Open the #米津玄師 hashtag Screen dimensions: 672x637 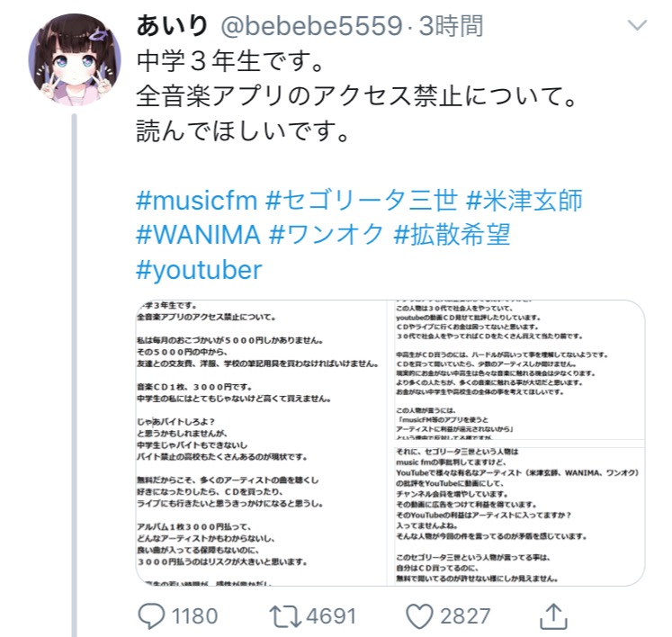[x=524, y=201]
